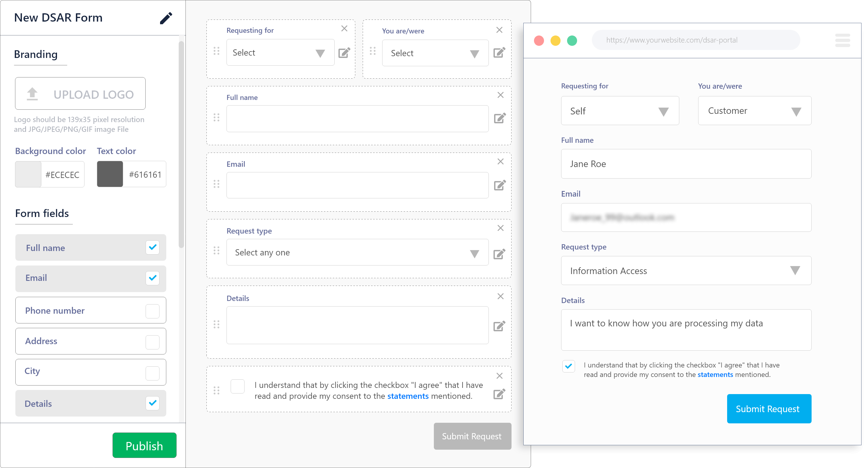Click the #ECECEC background hex value field

point(63,175)
